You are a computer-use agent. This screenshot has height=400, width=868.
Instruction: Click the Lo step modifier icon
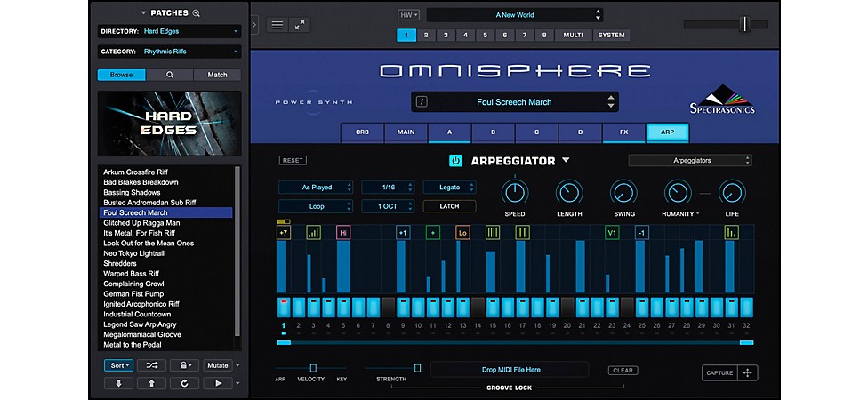pos(462,233)
